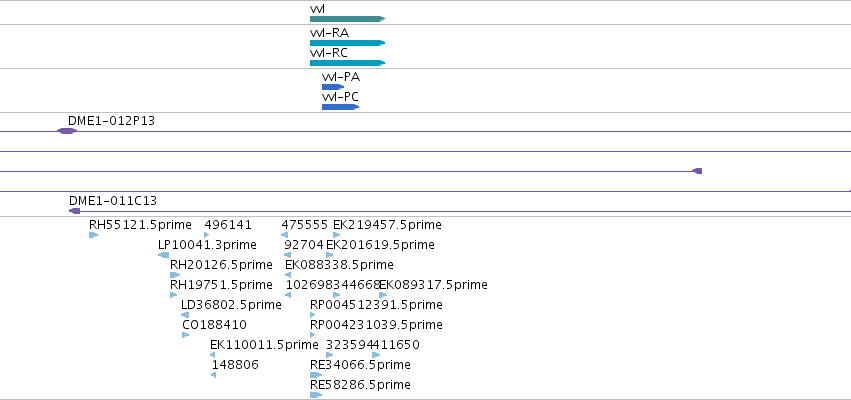The width and height of the screenshot is (851, 400).
Task: Select the vvl-RC transcript bar
Action: coord(347,63)
